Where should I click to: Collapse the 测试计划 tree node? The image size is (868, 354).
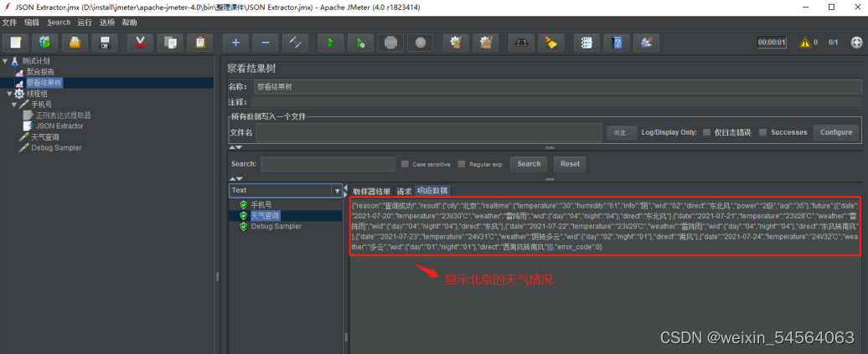click(x=5, y=61)
